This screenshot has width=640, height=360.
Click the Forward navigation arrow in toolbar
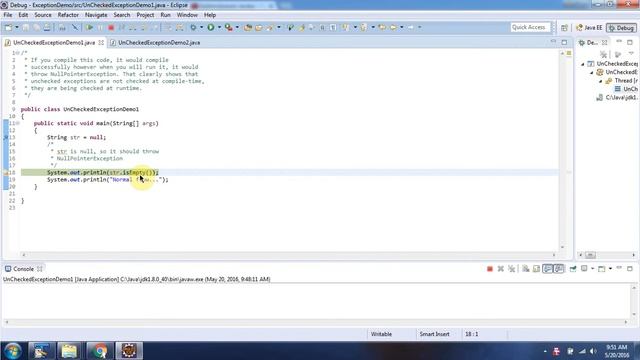point(411,27)
